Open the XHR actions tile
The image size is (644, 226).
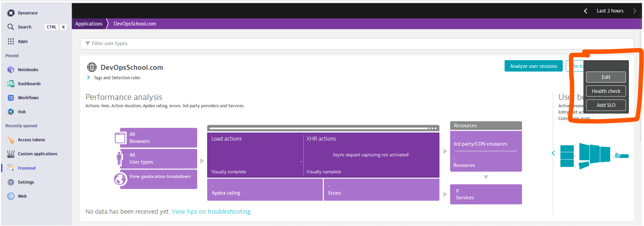click(x=371, y=155)
